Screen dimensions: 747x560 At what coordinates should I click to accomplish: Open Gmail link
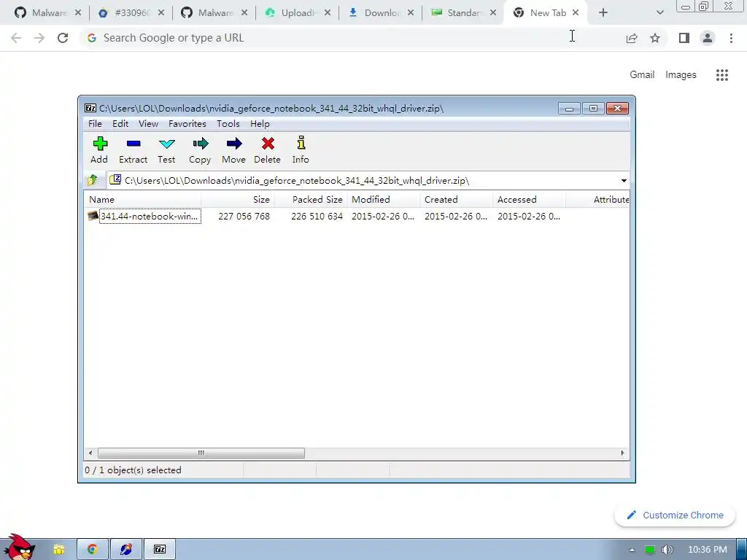point(642,75)
